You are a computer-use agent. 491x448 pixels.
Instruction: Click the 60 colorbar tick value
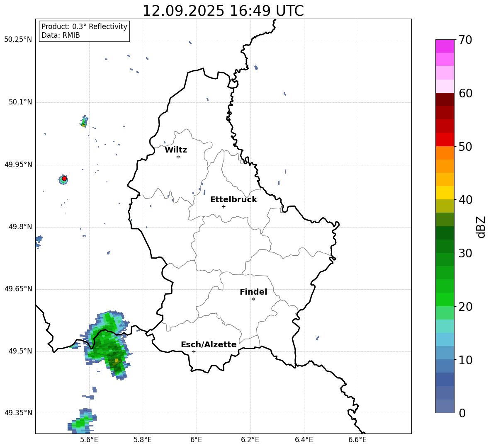(x=465, y=93)
